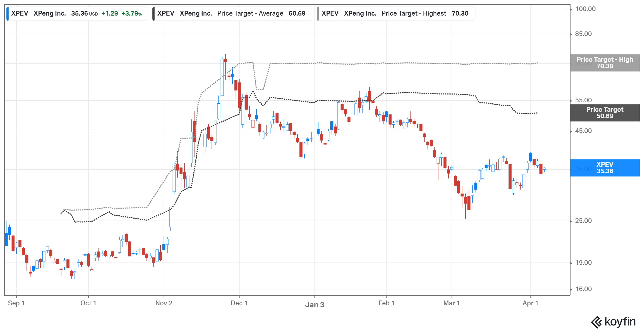This screenshot has height=333, width=644.
Task: Click the +1.29 change value in legend
Action: coord(109,13)
